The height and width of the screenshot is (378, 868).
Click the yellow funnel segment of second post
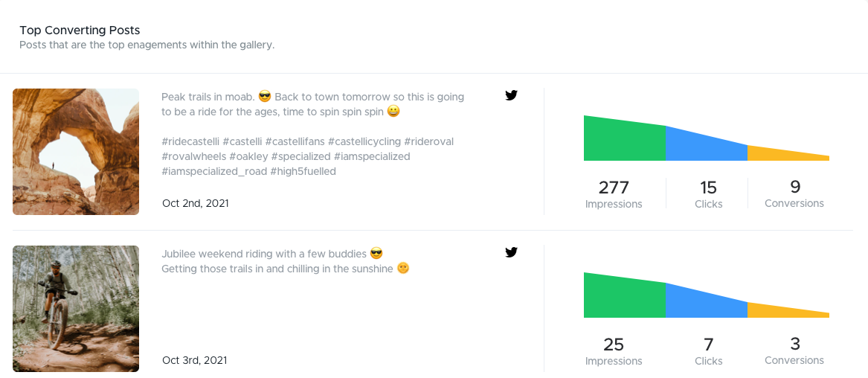(788, 312)
